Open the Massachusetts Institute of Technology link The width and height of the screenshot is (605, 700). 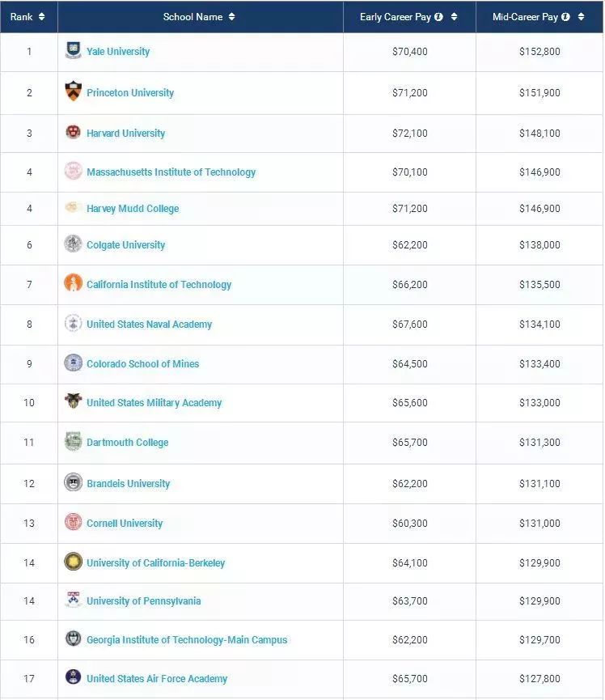coord(171,172)
